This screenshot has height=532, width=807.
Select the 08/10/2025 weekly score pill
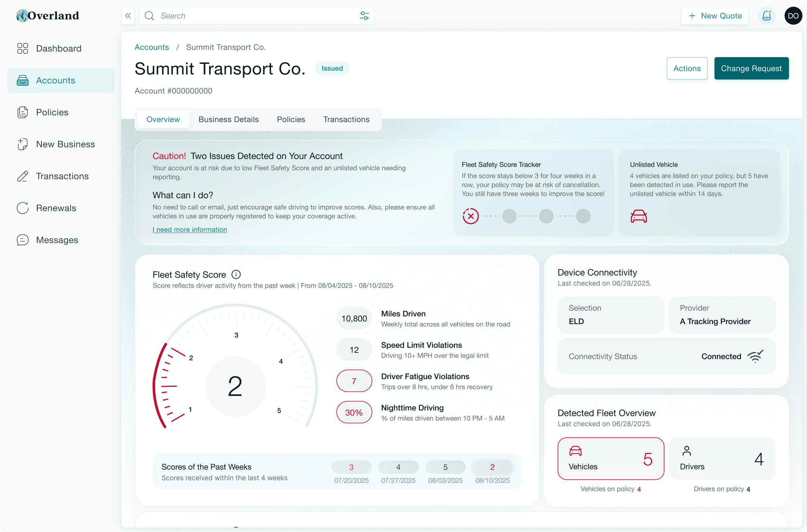[x=492, y=467]
